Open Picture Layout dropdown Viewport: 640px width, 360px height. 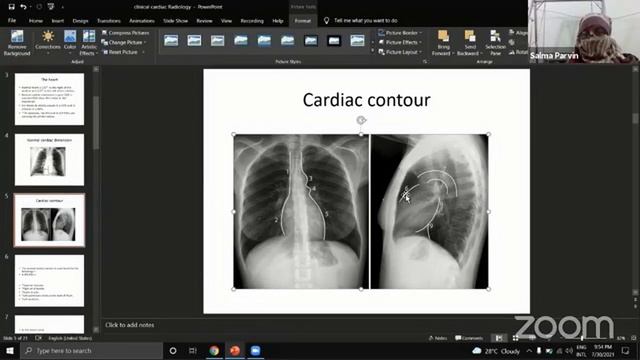tap(400, 52)
